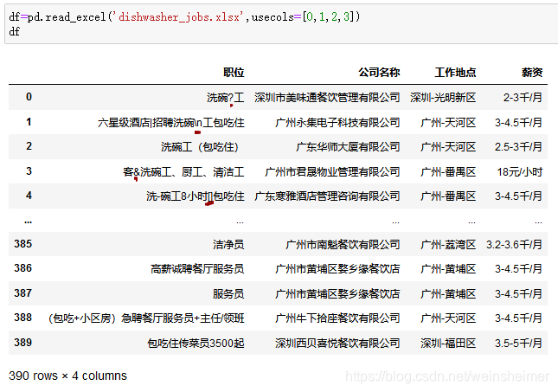This screenshot has height=392, width=558.
Task: Click 客&洗碗工、厨工、清洁工 cell
Action: [183, 172]
